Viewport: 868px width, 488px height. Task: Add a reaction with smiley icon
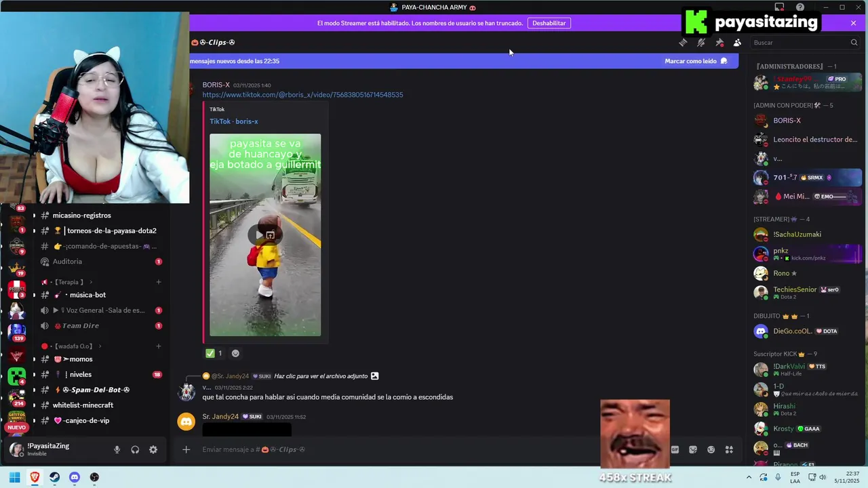click(235, 353)
